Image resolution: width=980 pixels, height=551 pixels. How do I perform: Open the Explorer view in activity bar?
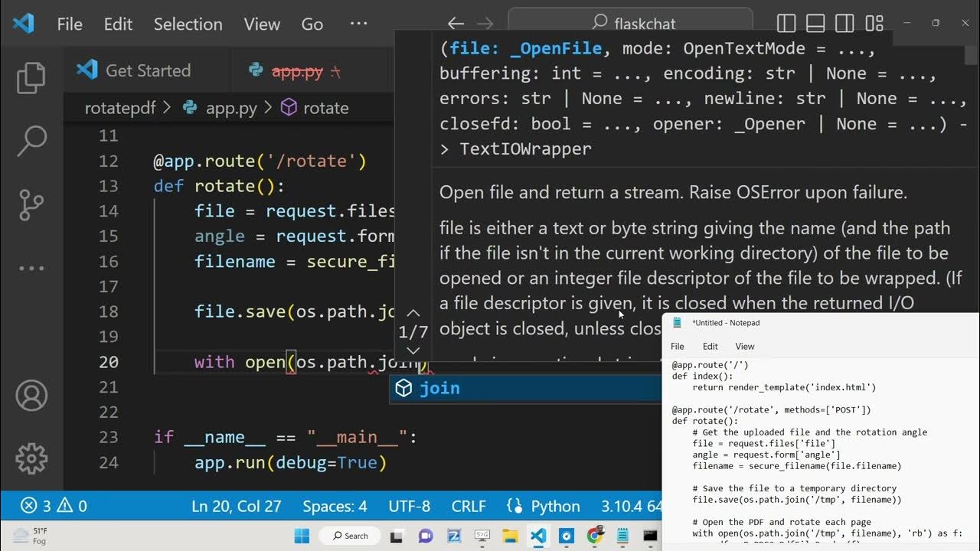31,78
